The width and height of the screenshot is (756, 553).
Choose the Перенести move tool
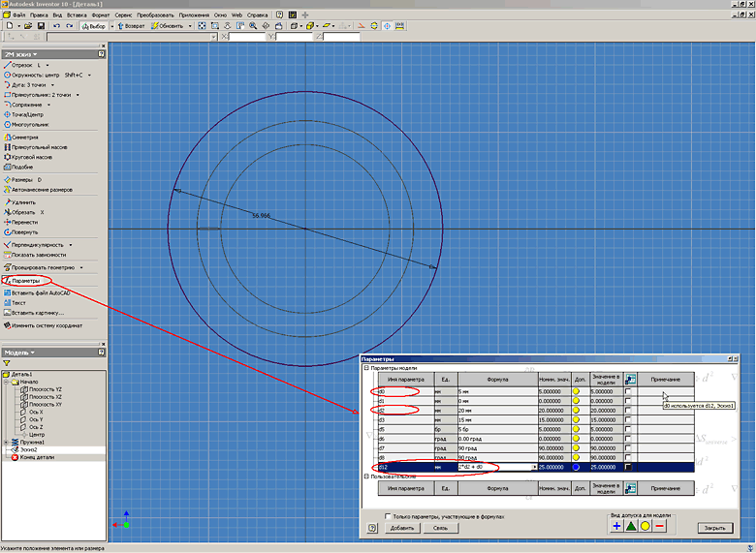20,223
